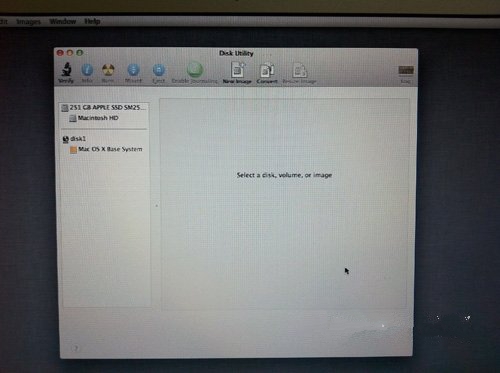This screenshot has height=373, width=500.
Task: Select the 251 GB APPLE SSD disk
Action: pos(104,107)
